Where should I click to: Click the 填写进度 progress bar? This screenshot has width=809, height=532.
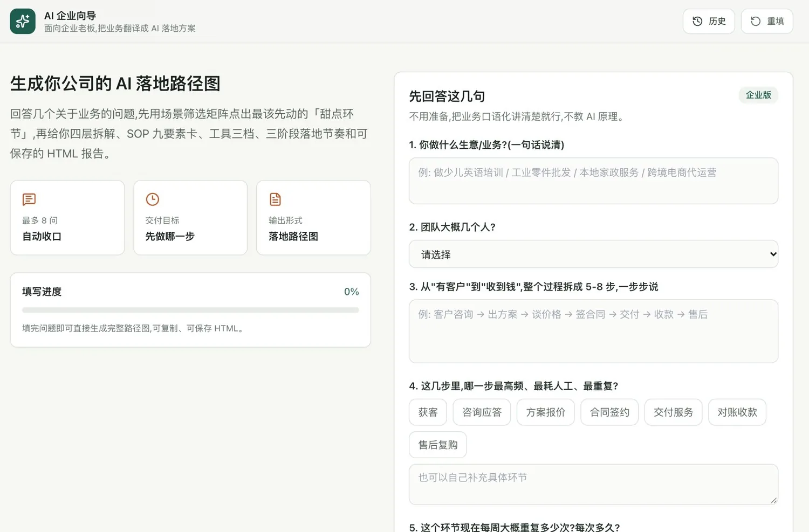click(190, 310)
